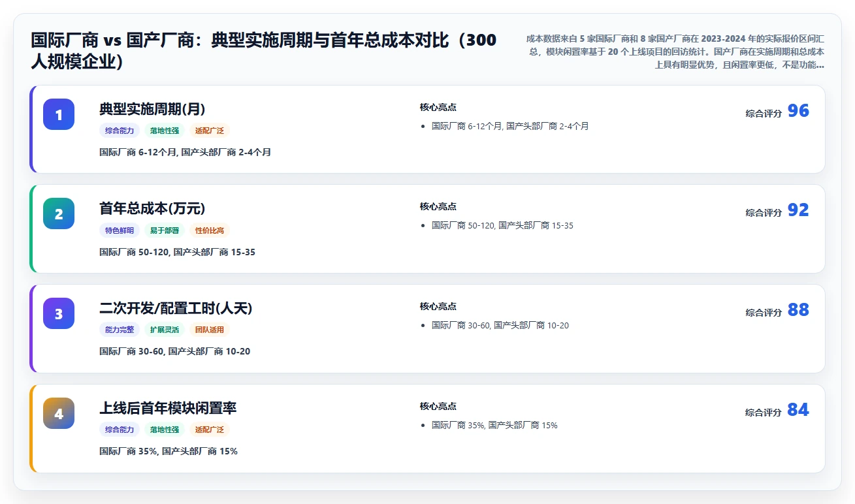Click 核心亮点 heading in the 模块闲置率 card

438,406
